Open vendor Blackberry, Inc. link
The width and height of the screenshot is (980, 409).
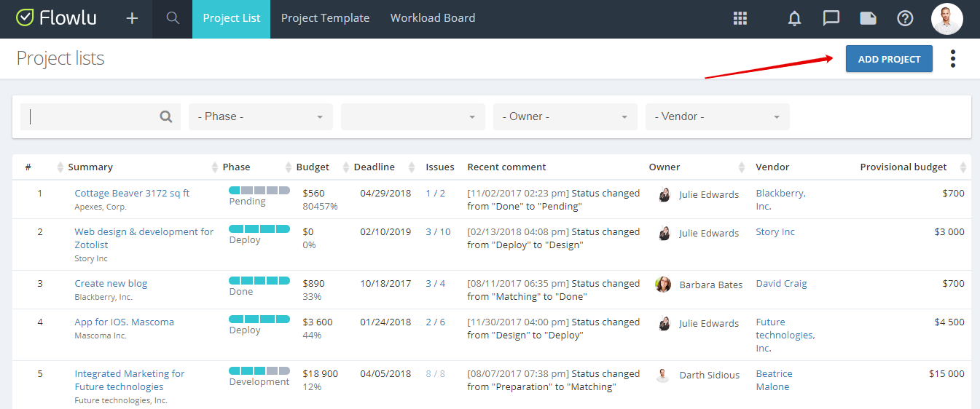click(780, 200)
